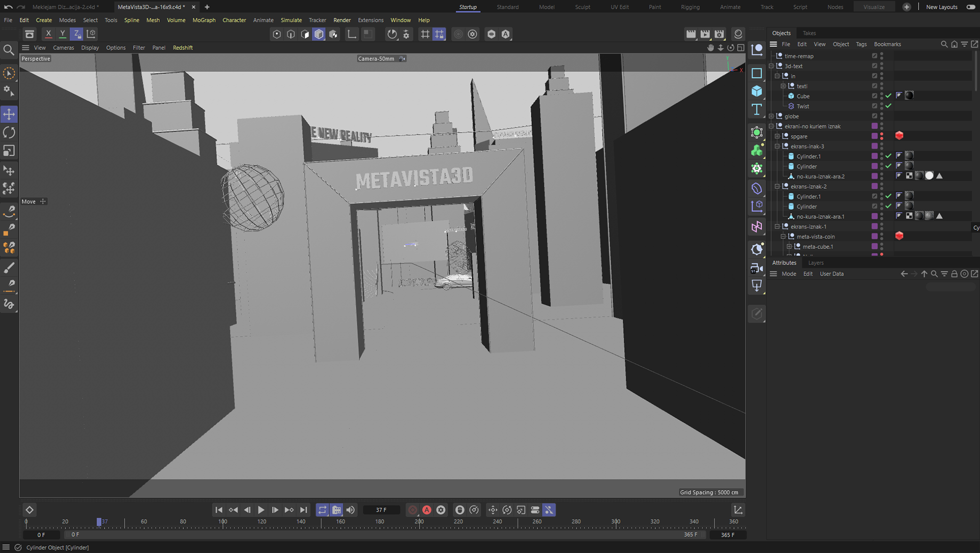The height and width of the screenshot is (553, 980).
Task: Open viewport Redshift menu
Action: [x=183, y=47]
